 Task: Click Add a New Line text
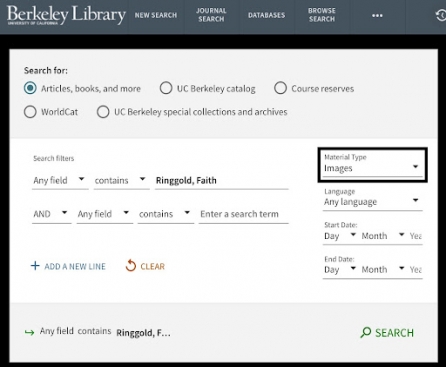75,266
